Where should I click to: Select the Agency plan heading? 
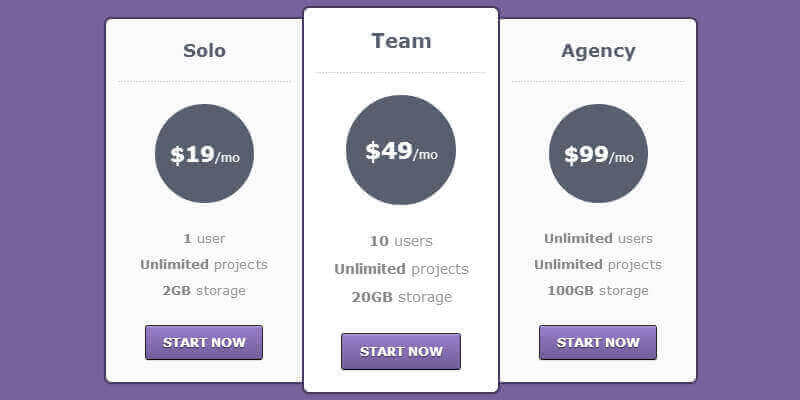coord(598,51)
